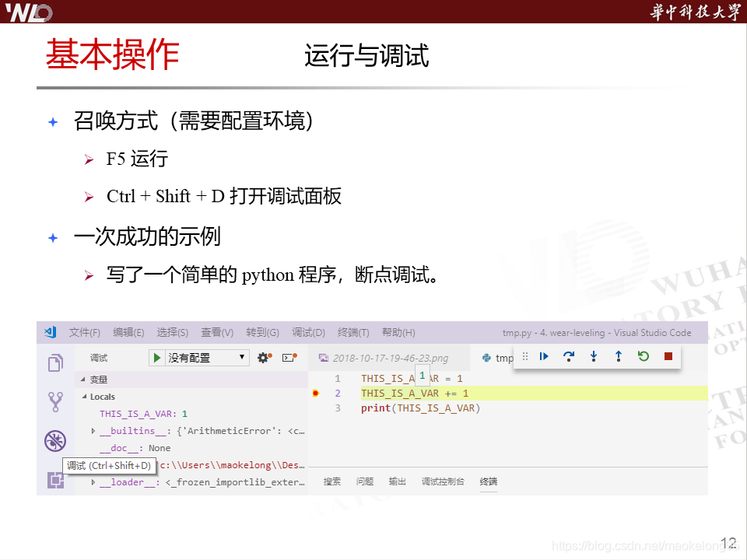Click code line 1 THIS_IS_A_VAR = 1
Viewport: 747px width, 560px height.
[412, 379]
